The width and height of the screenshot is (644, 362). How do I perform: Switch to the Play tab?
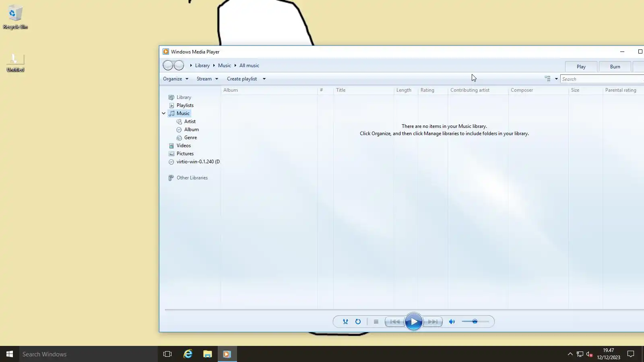[x=581, y=67]
